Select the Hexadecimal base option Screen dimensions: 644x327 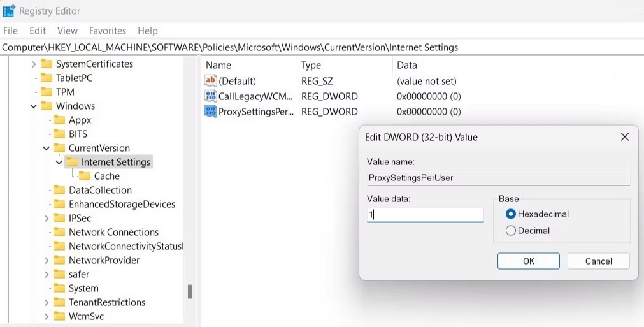510,214
